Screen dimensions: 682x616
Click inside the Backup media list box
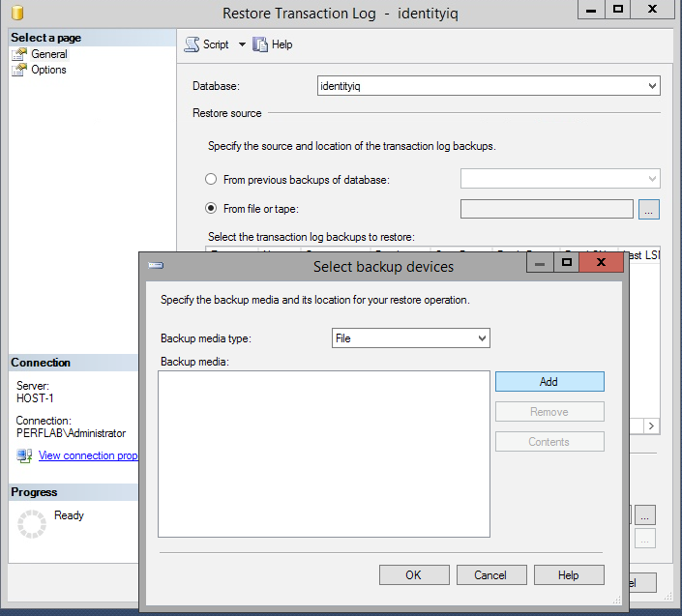(x=324, y=454)
